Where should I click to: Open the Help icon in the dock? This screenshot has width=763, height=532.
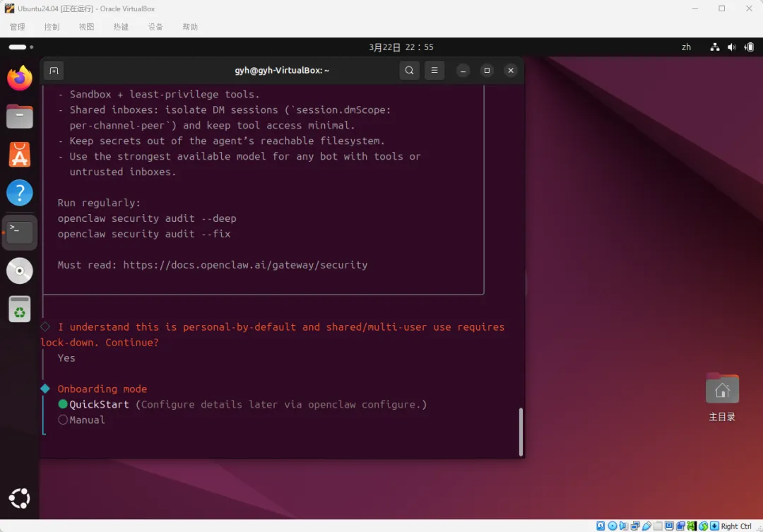[x=20, y=194]
